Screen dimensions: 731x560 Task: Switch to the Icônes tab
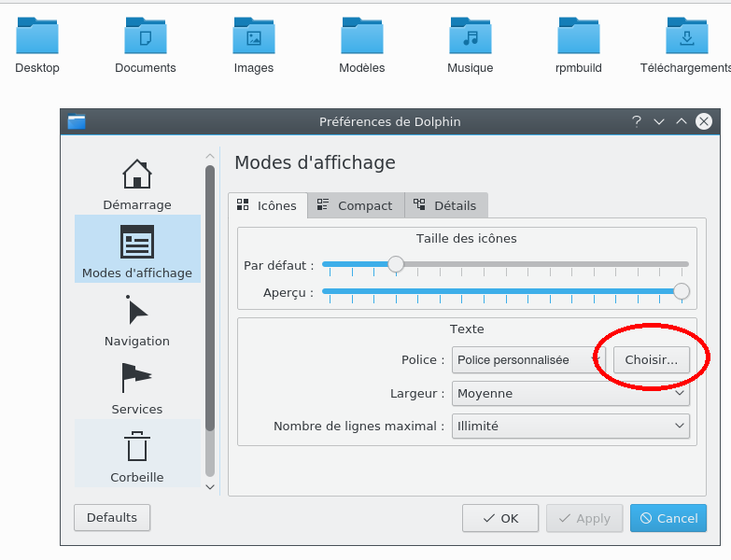[268, 205]
